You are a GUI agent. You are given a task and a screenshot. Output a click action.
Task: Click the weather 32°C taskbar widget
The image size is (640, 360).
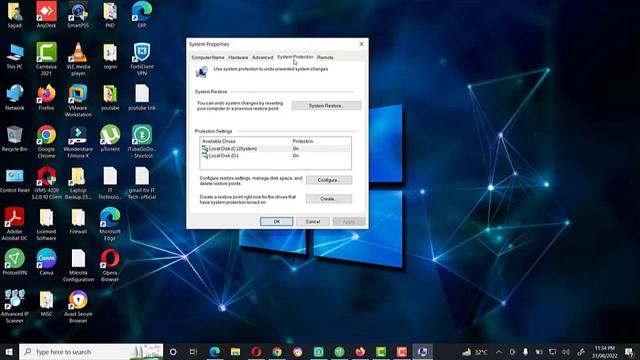click(x=475, y=352)
